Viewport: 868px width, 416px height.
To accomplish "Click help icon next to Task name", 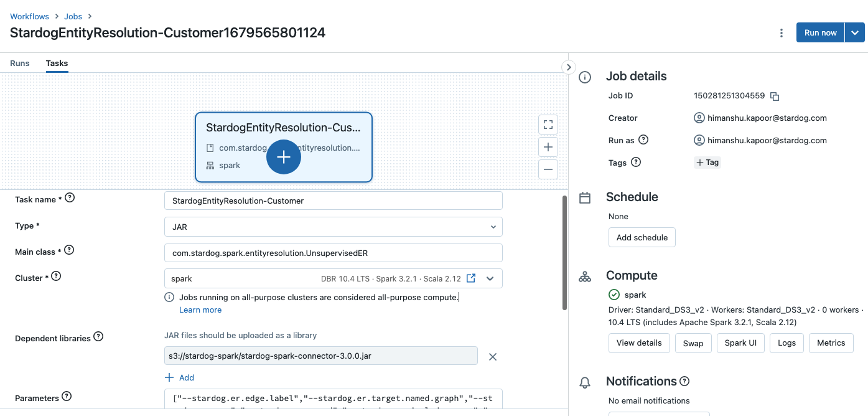I will tap(70, 198).
